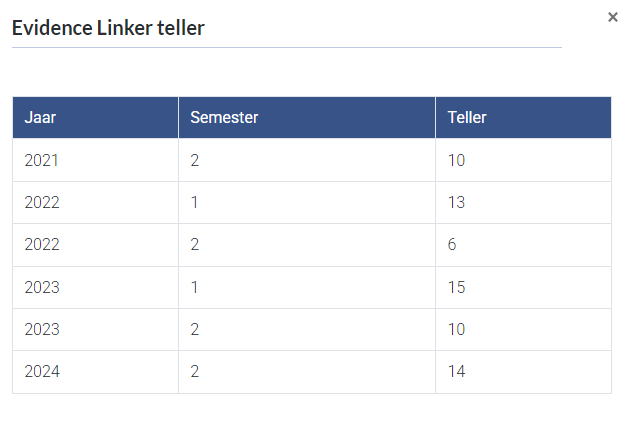This screenshot has height=436, width=628.
Task: Select year cell in 2023 semester 1 row
Action: pyautogui.click(x=42, y=287)
